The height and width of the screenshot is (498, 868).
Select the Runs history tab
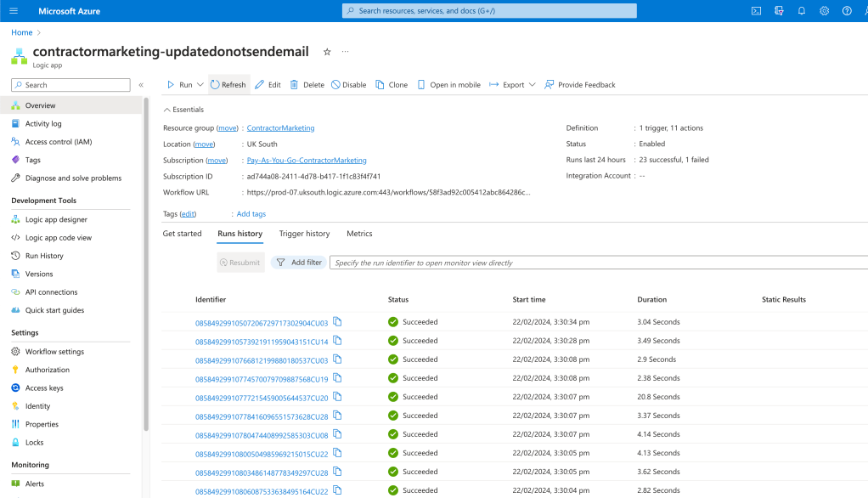[240, 234]
